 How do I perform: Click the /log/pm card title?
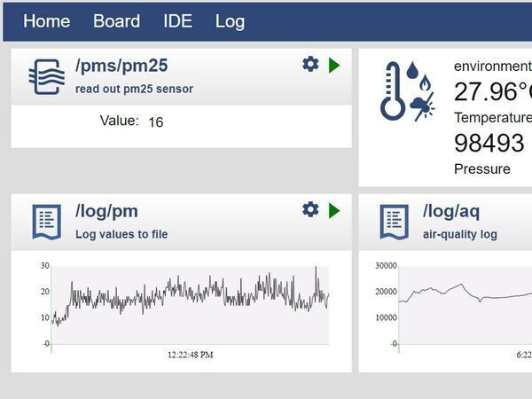click(x=106, y=211)
